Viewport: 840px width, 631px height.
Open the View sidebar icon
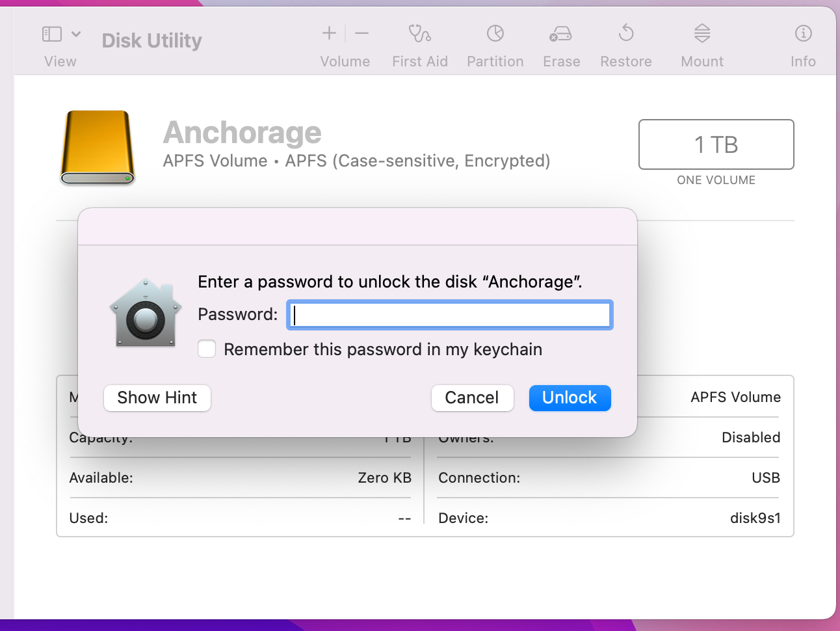click(x=52, y=34)
